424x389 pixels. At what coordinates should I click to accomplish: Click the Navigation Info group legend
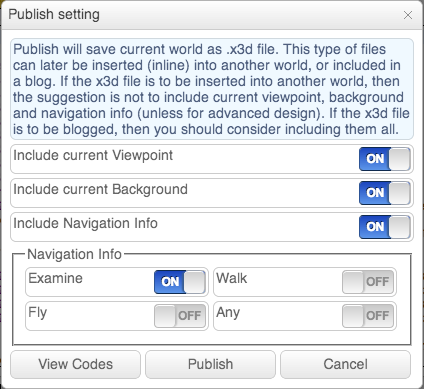point(74,254)
